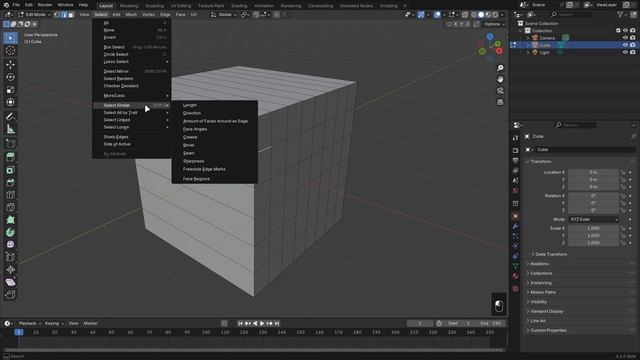Screen dimensions: 640x360
Task: Expand the Custom Properties panel
Action: pyautogui.click(x=548, y=331)
